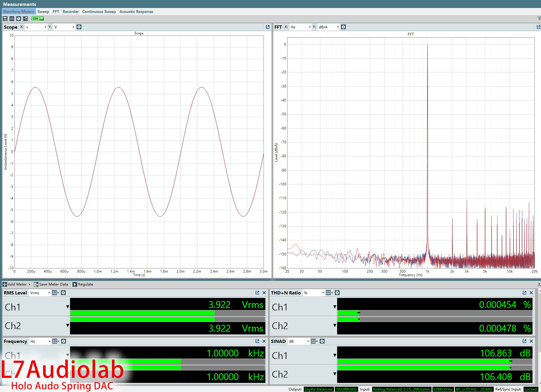541x392 pixels.
Task: Click the add graph icon in the toolbar
Action: pos(25,19)
